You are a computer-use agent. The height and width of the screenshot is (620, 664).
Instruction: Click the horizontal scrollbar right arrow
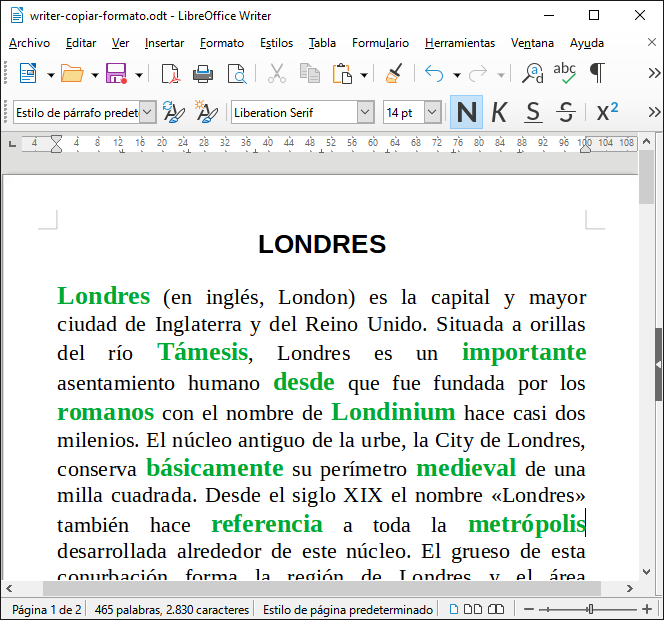tap(630, 588)
